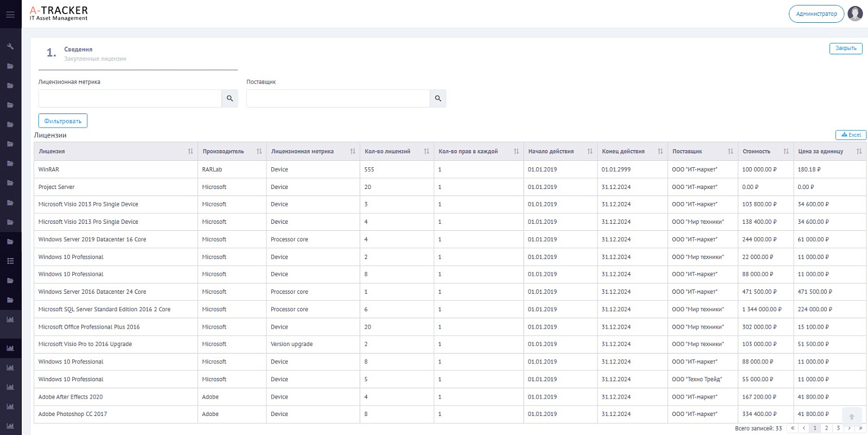Click the Всего записей: 33 record count
The height and width of the screenshot is (435, 868).
[758, 428]
